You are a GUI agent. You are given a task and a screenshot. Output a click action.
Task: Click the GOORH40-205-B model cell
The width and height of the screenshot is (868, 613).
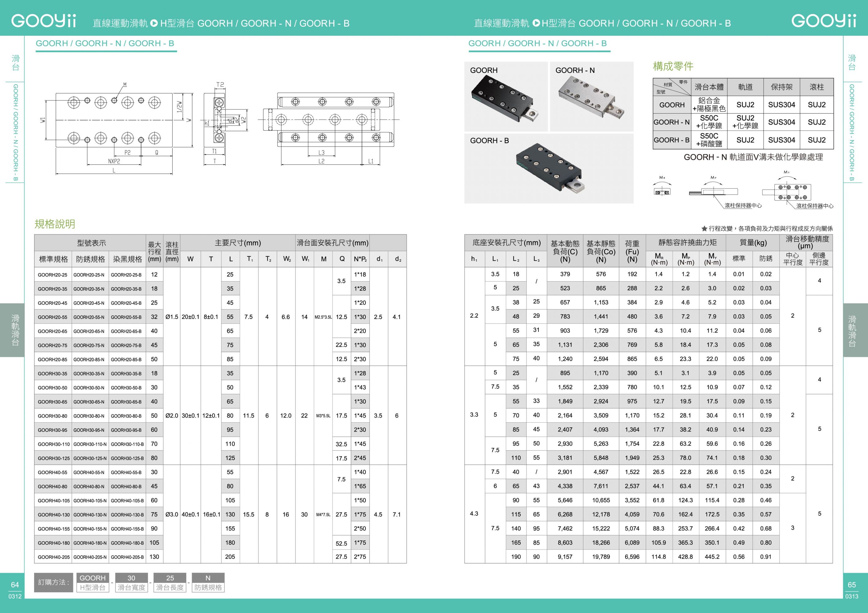[x=127, y=557]
